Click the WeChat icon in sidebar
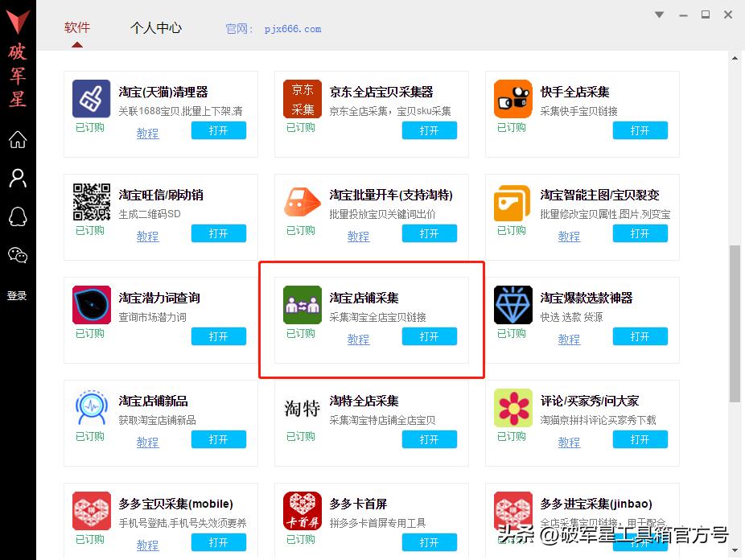745x560 pixels. 18,255
